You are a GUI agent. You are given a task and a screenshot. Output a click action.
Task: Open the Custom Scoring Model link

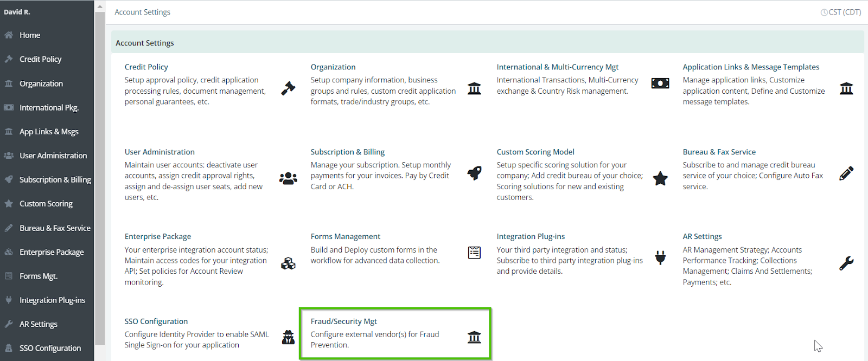coord(535,152)
